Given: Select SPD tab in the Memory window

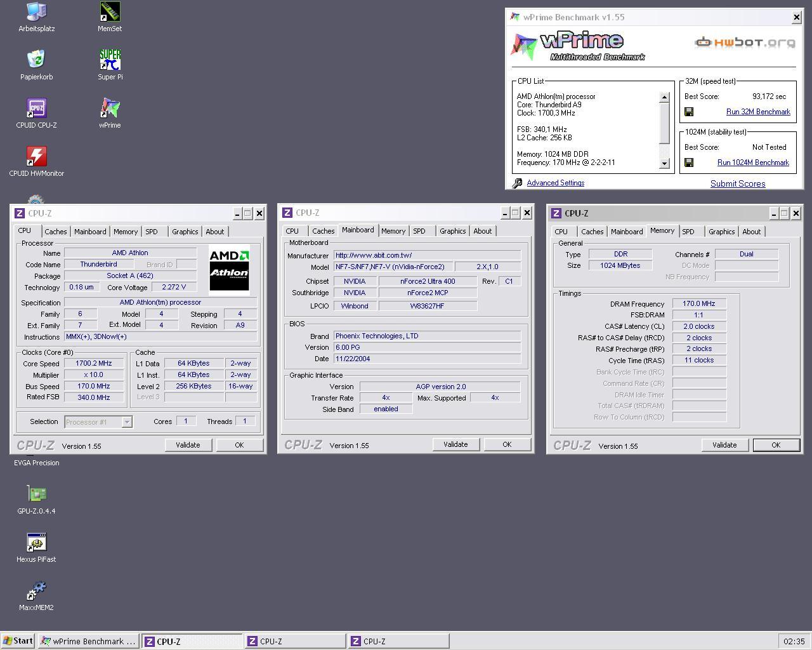Looking at the screenshot, I should point(688,232).
